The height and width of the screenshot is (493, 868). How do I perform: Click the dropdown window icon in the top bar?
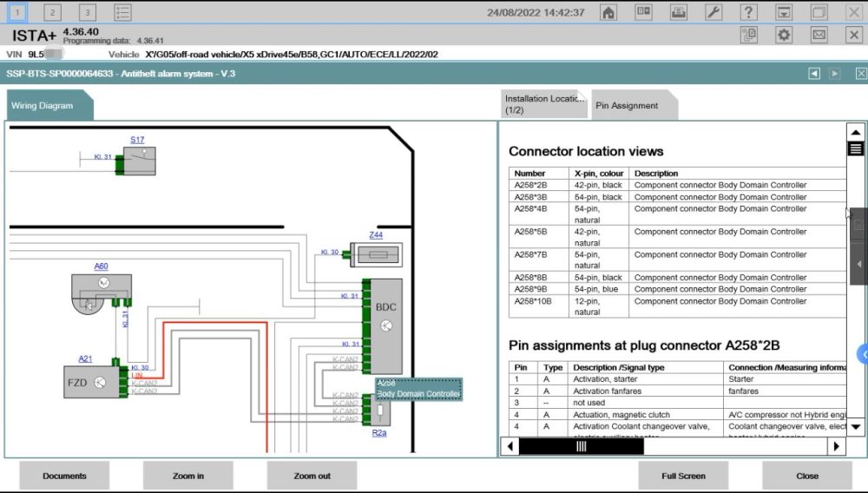[x=783, y=12]
